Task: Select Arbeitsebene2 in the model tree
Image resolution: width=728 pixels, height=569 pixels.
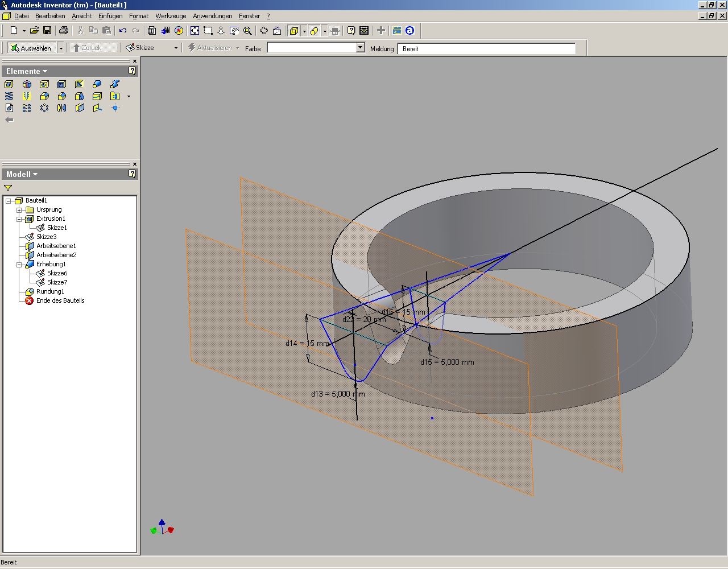Action: click(x=56, y=255)
